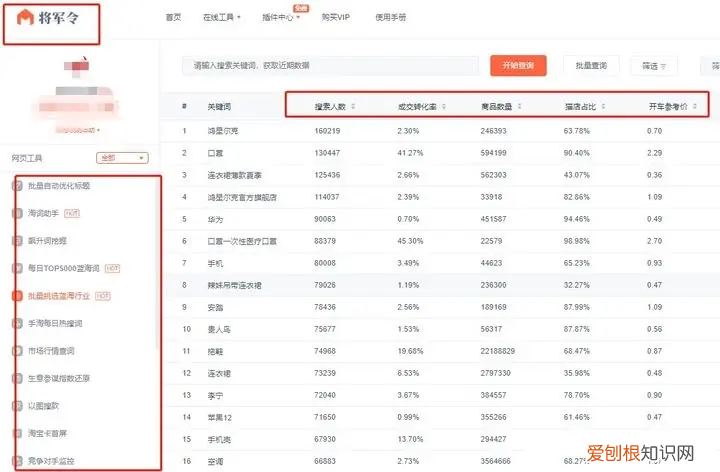Sort by 开车参考价 using its sort arrows

click(x=695, y=107)
